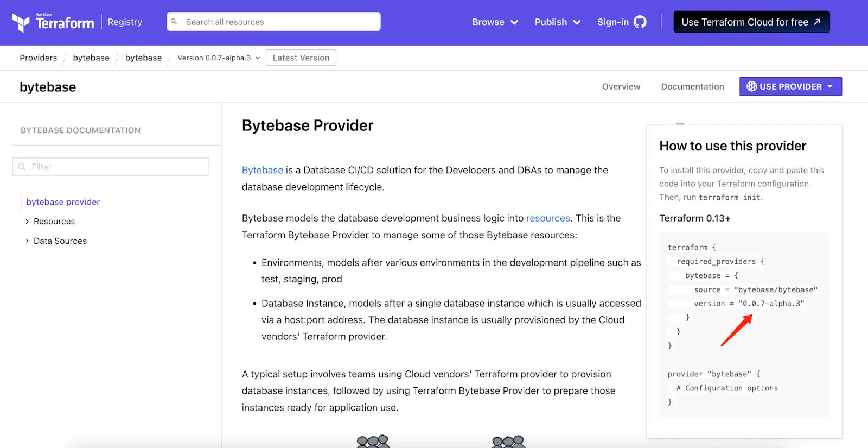Expand the Data Sources tree section
Image resolution: width=868 pixels, height=448 pixels.
(x=27, y=241)
